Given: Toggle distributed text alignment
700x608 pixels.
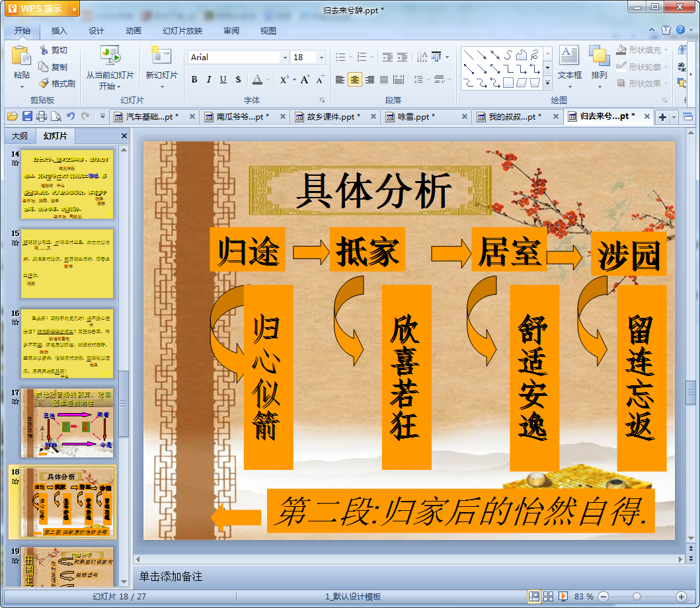Looking at the screenshot, I should (399, 79).
